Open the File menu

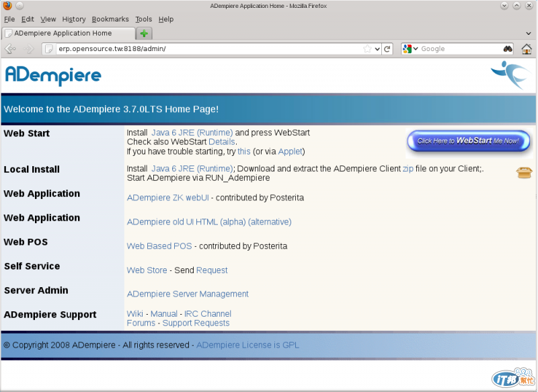[9, 19]
